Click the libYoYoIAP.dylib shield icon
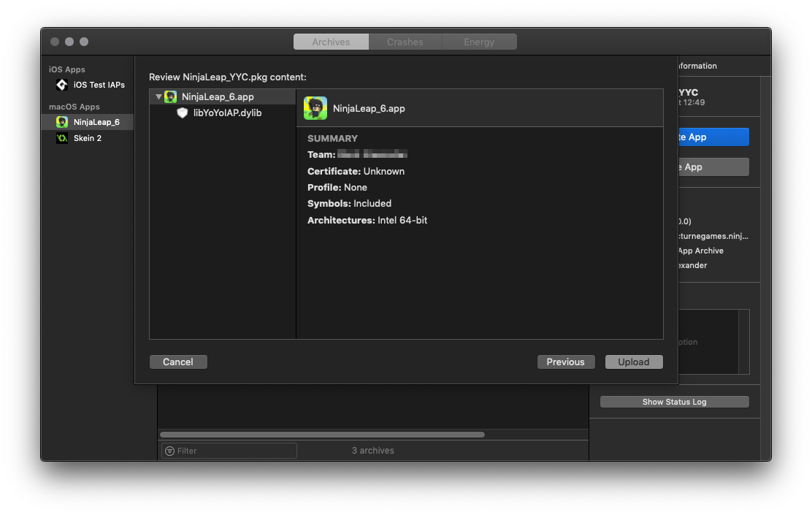The image size is (812, 515). (183, 113)
